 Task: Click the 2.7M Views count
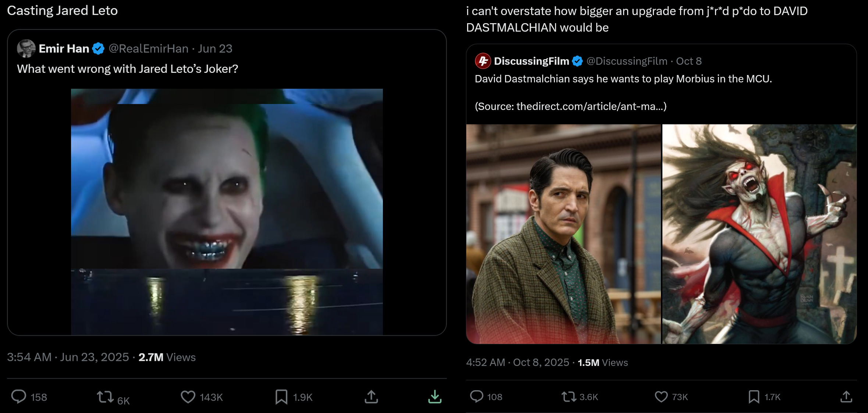click(x=167, y=357)
